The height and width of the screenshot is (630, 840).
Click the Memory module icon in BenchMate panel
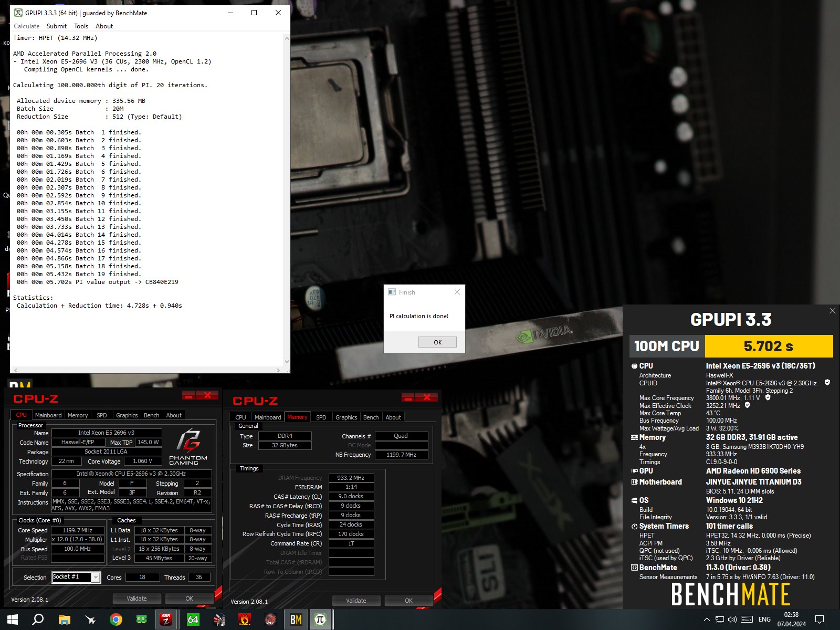634,437
